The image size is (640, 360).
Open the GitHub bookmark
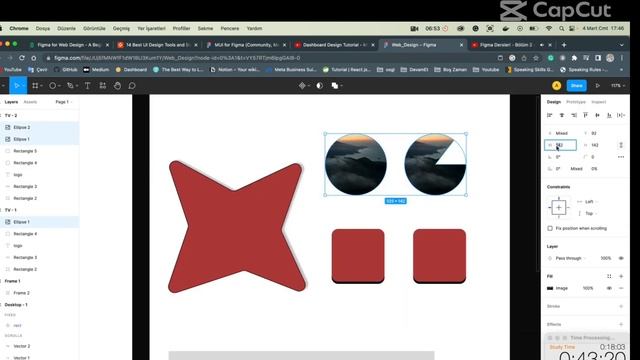[66, 70]
